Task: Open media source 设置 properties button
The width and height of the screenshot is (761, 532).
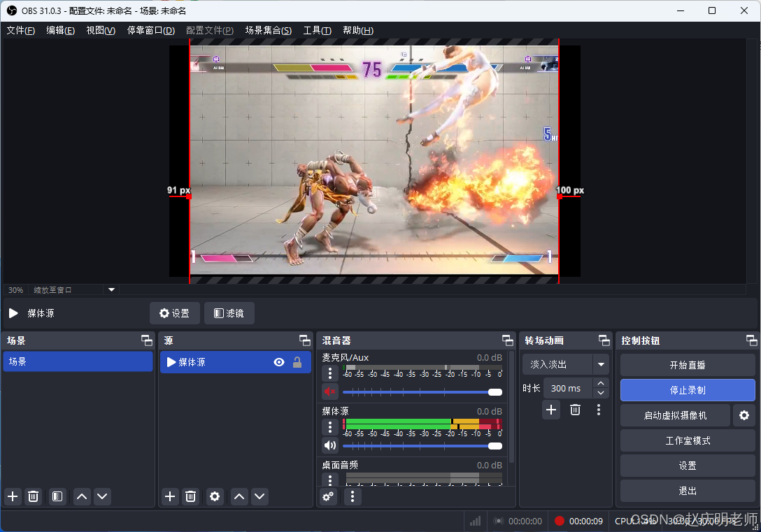Action: point(175,313)
